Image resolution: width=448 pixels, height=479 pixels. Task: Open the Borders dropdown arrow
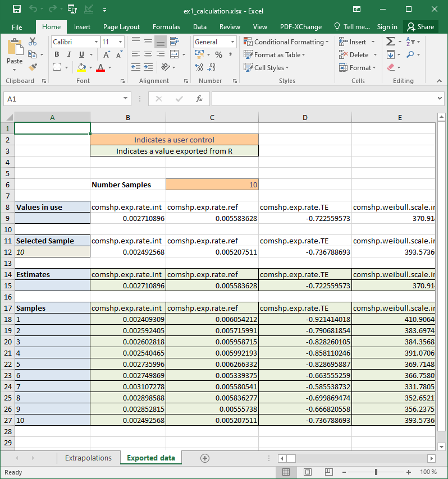pyautogui.click(x=66, y=67)
